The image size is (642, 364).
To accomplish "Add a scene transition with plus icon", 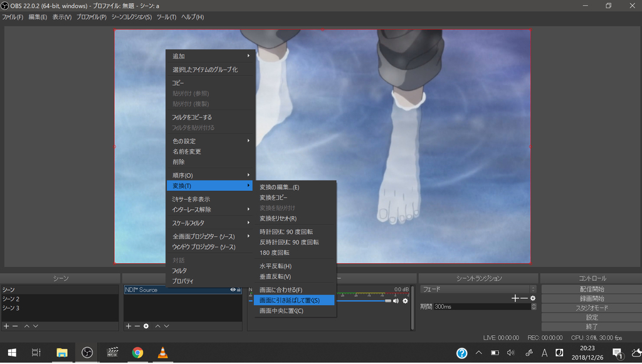I will click(x=515, y=298).
